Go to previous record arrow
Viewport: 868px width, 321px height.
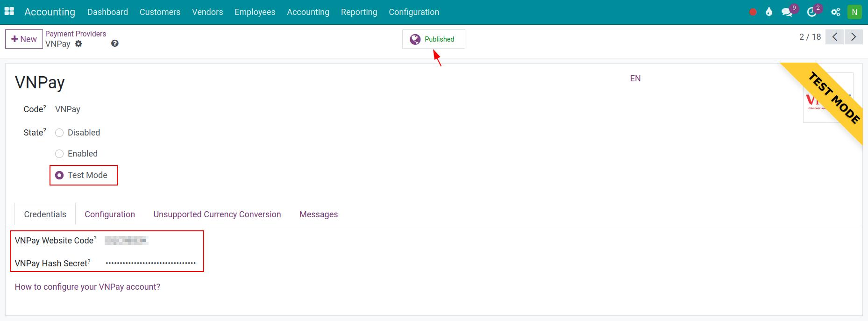coord(834,37)
